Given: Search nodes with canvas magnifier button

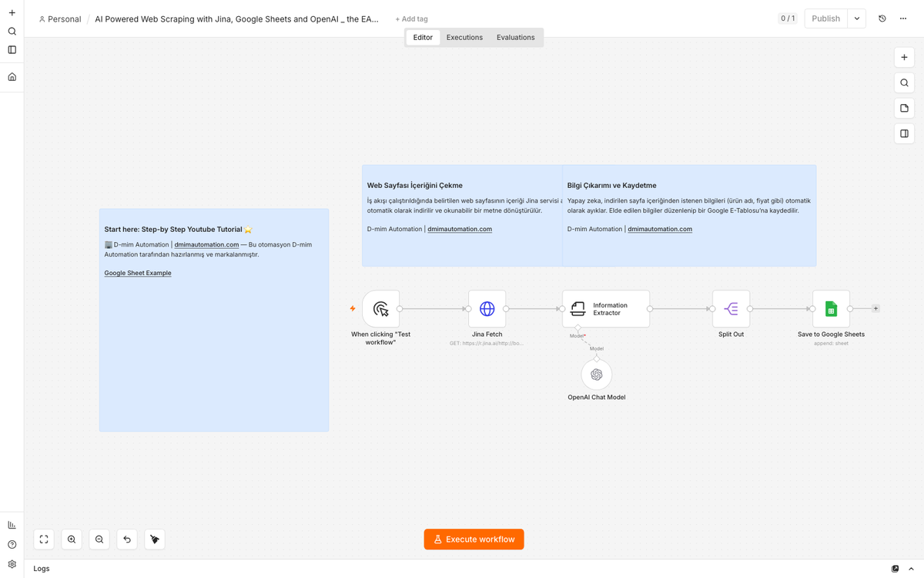Looking at the screenshot, I should [x=904, y=83].
